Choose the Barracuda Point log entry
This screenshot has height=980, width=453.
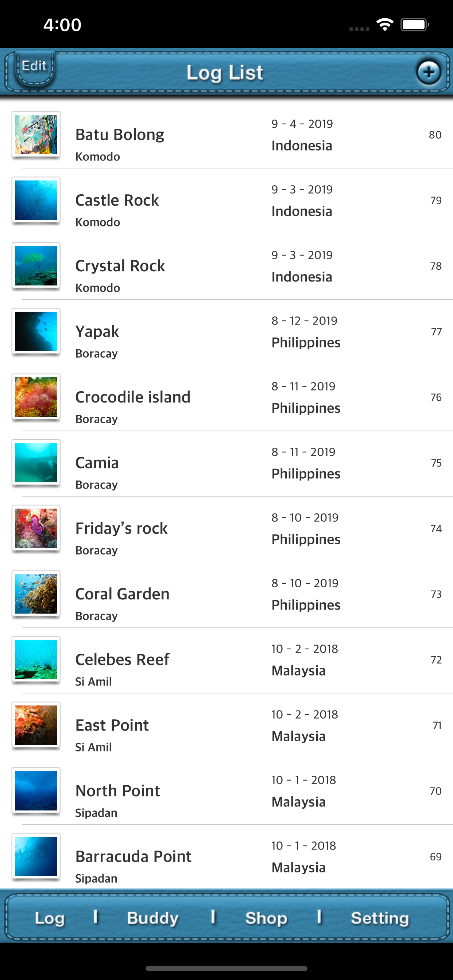click(228, 857)
